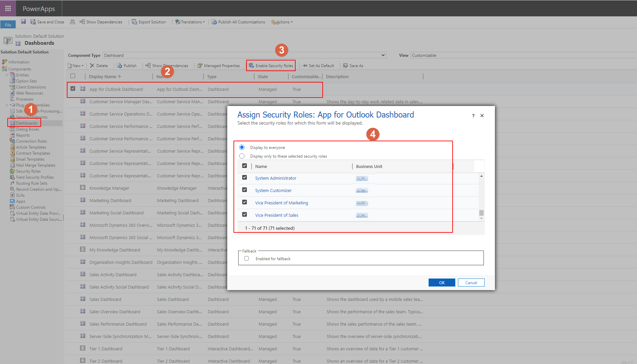Click Set As Default
This screenshot has height=364, width=637.
coord(318,65)
